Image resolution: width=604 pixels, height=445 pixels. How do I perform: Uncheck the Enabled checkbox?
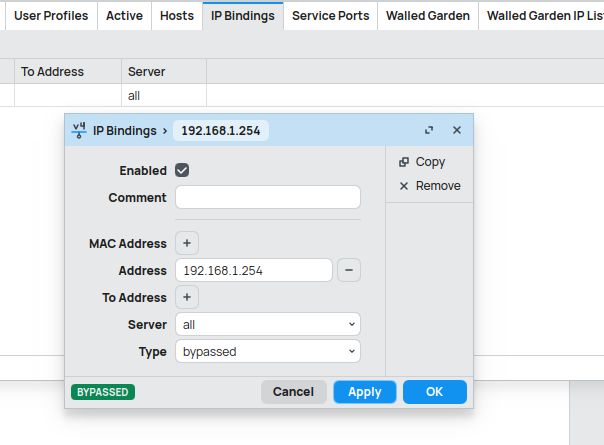point(182,171)
